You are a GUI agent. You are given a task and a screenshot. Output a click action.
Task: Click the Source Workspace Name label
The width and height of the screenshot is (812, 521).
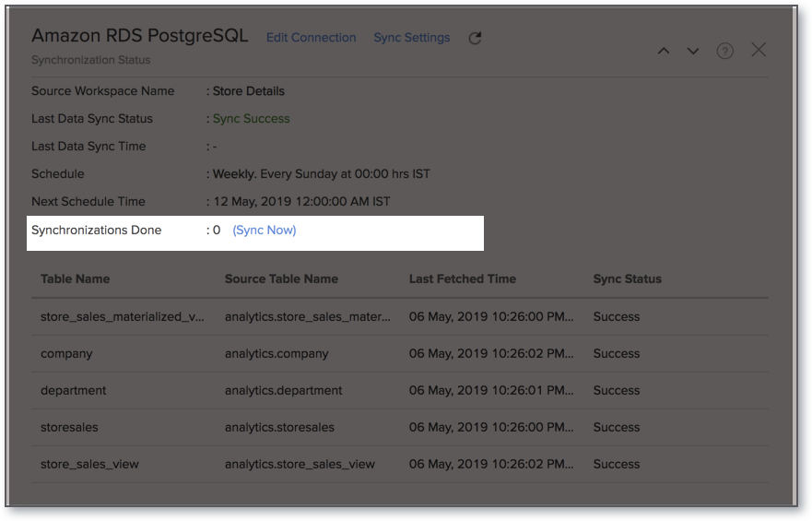coord(102,91)
